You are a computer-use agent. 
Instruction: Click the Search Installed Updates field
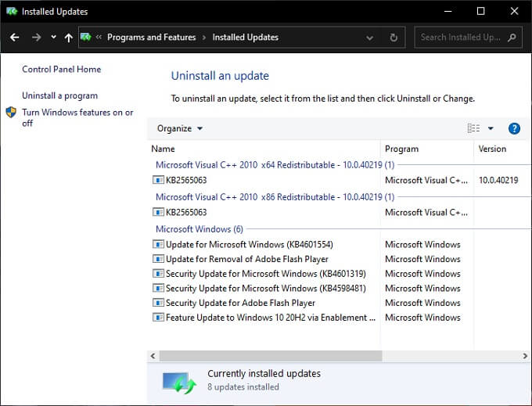pos(462,37)
